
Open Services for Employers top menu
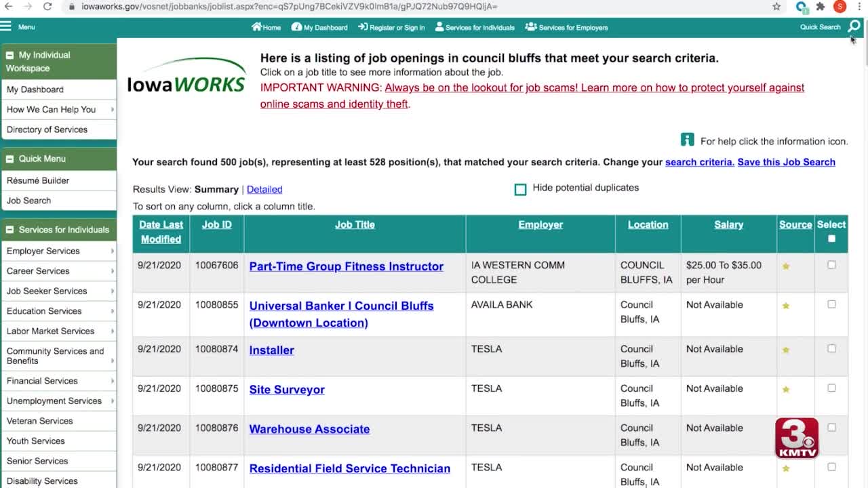pos(566,27)
